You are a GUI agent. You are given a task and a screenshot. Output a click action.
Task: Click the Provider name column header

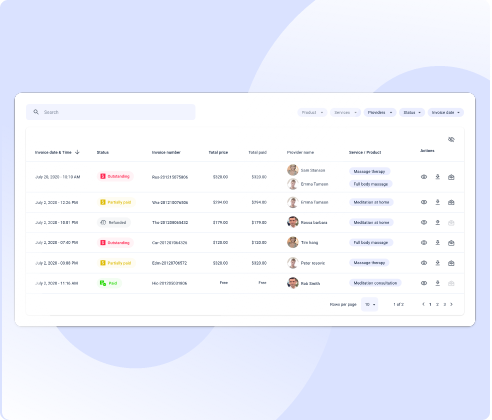tap(300, 152)
